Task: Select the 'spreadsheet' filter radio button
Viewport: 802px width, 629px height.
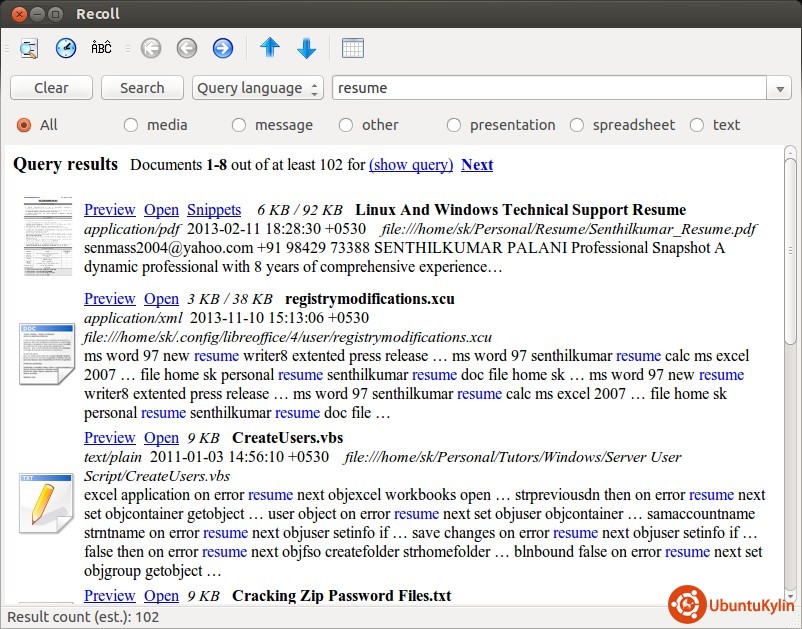Action: pyautogui.click(x=577, y=125)
